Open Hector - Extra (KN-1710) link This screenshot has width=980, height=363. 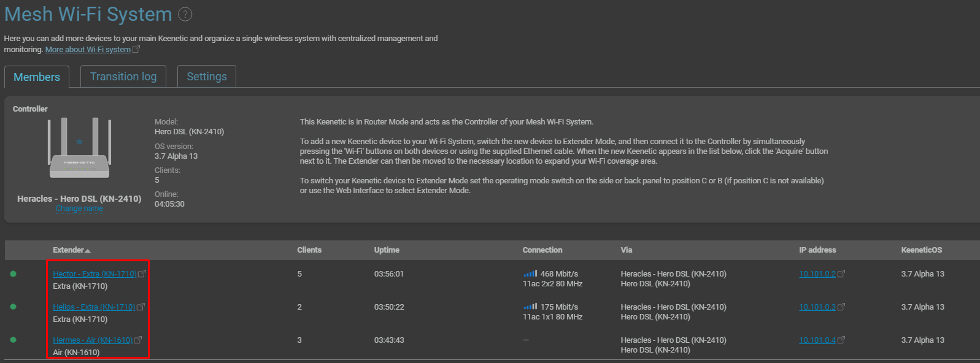coord(95,274)
